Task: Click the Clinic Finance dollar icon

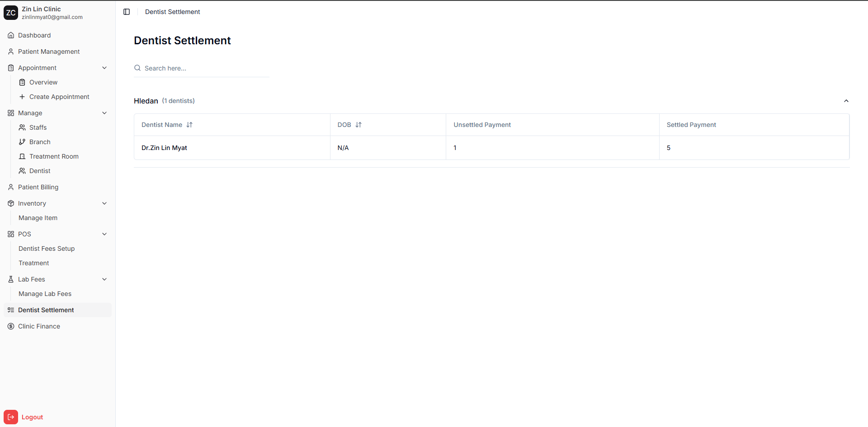Action: pos(11,326)
